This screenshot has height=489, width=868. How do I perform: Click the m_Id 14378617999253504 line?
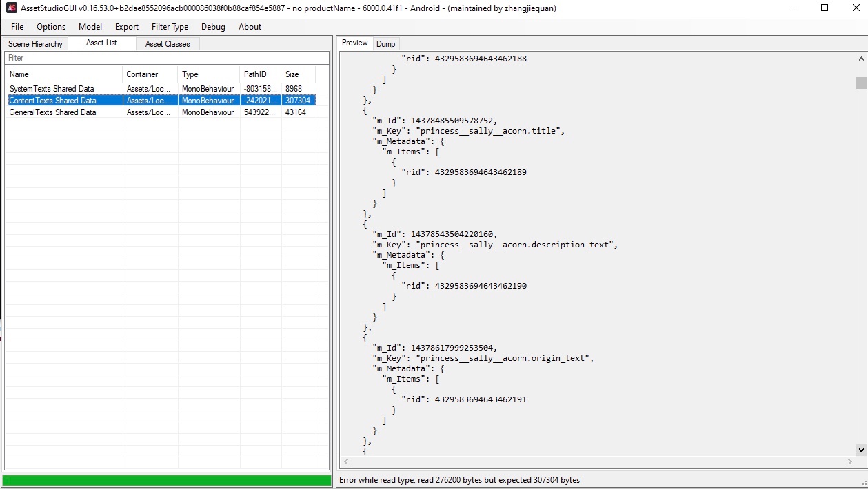tap(434, 348)
